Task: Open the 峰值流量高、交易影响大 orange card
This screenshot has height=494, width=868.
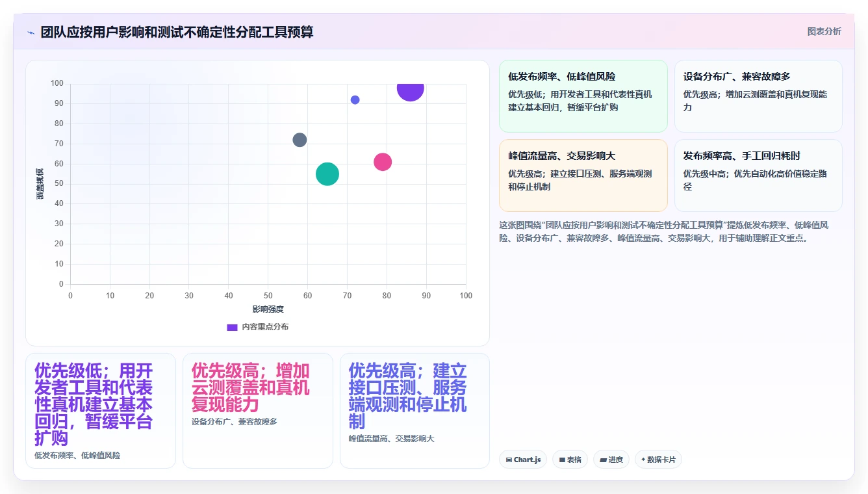Action: point(583,175)
